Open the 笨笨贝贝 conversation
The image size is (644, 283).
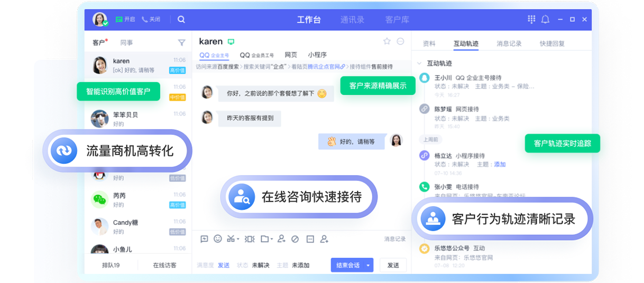click(x=138, y=119)
